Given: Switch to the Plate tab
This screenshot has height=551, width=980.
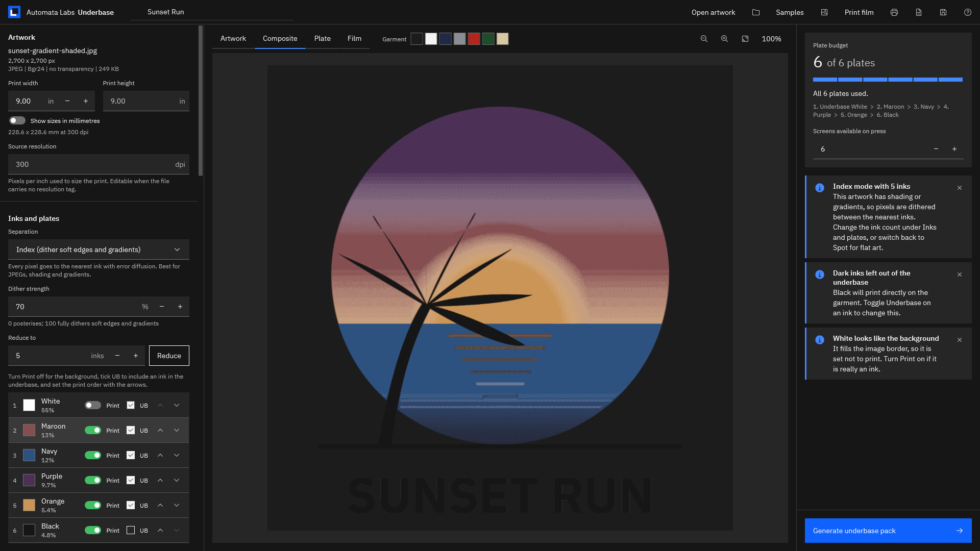Looking at the screenshot, I should [323, 38].
